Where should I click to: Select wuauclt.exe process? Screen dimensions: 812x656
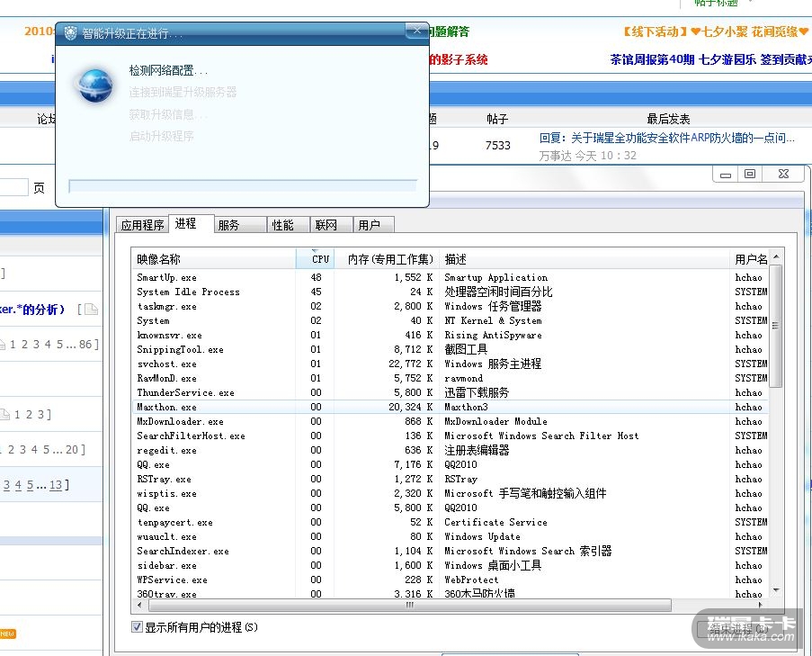pyautogui.click(x=451, y=537)
